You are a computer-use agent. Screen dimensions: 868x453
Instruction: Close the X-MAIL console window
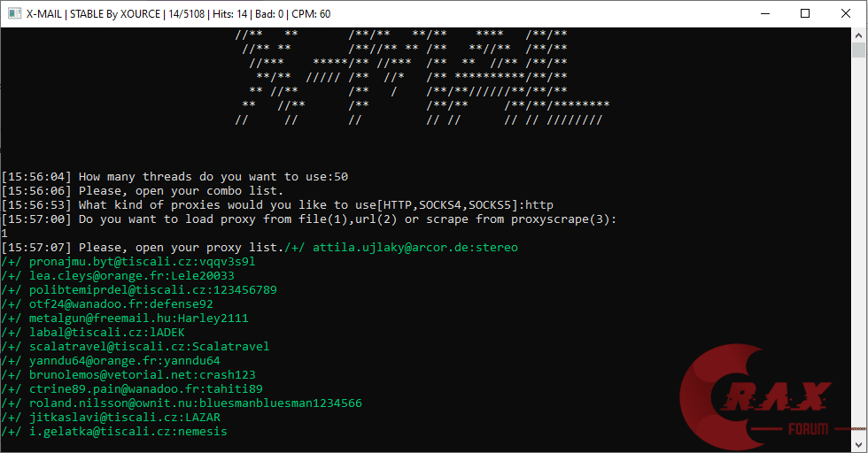click(846, 13)
